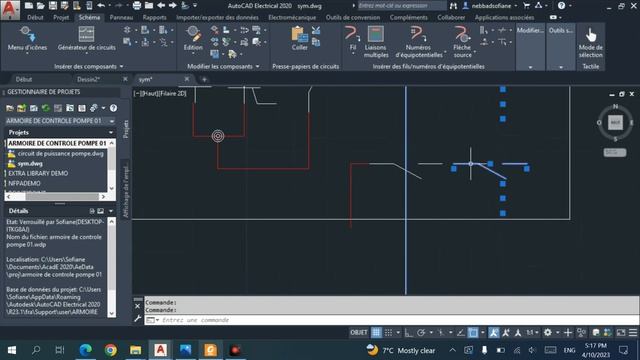
Task: Expand the Outils s... ribbon panel
Action: (x=561, y=67)
